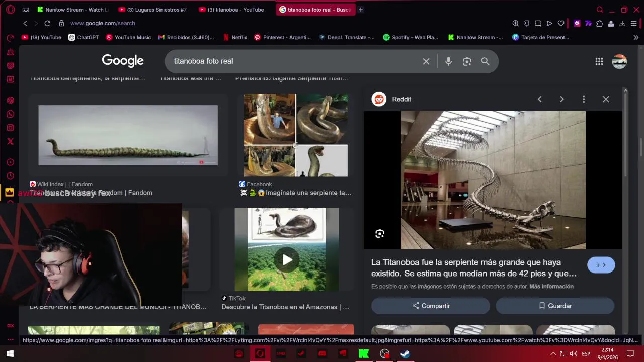The width and height of the screenshot is (644, 362).
Task: Switch to the Lugares Siniestros #7 tab
Action: click(152, 10)
